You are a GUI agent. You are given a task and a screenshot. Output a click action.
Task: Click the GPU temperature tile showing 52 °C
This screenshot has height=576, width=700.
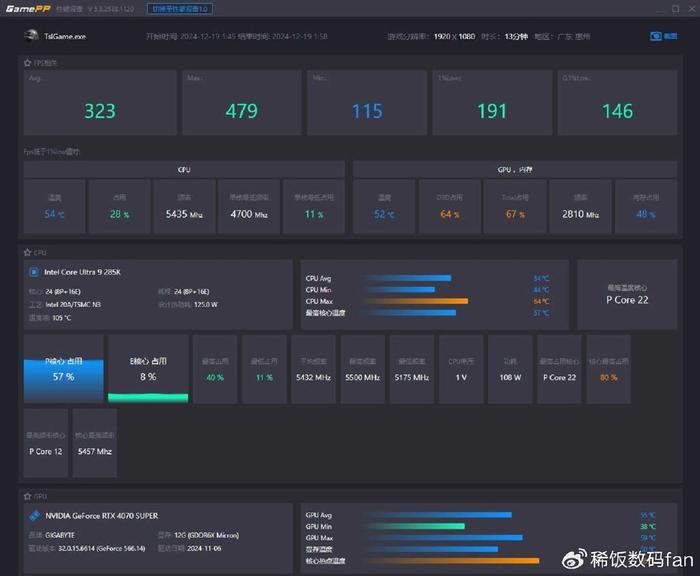coord(384,206)
